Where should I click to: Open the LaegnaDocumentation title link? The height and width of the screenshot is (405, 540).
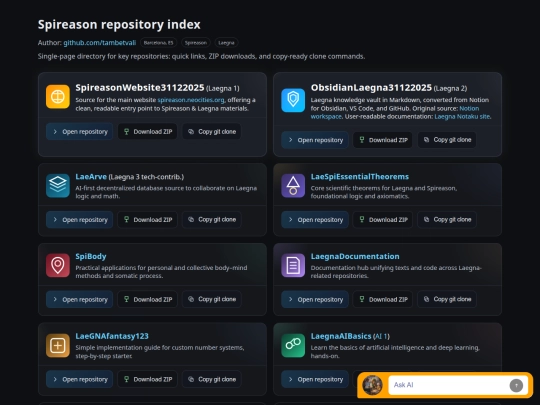(x=355, y=257)
